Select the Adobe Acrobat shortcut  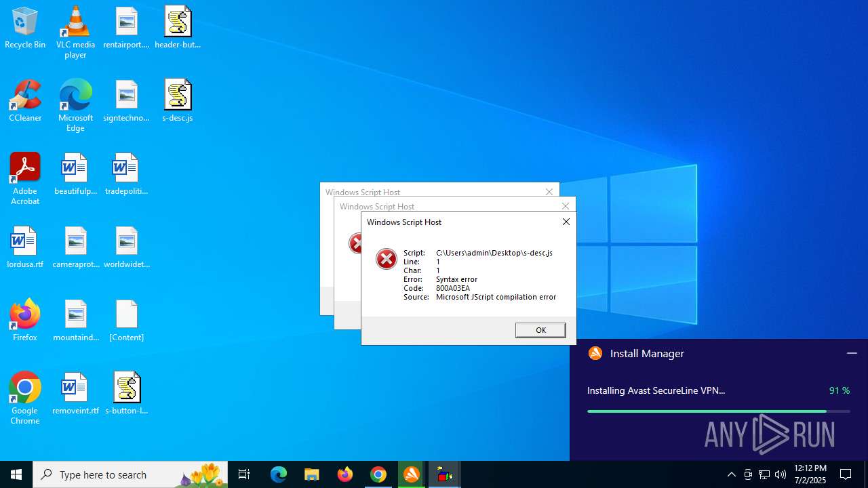[x=25, y=178]
